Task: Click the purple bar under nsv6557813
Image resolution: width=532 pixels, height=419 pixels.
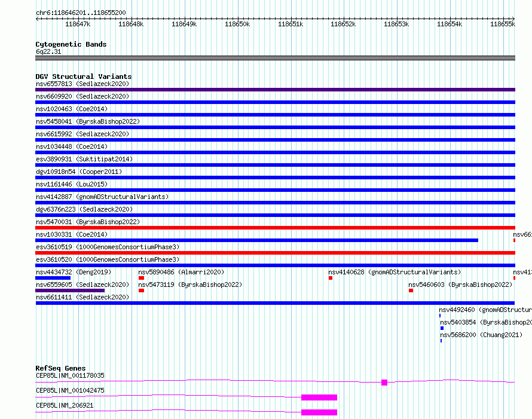Action: coord(275,90)
